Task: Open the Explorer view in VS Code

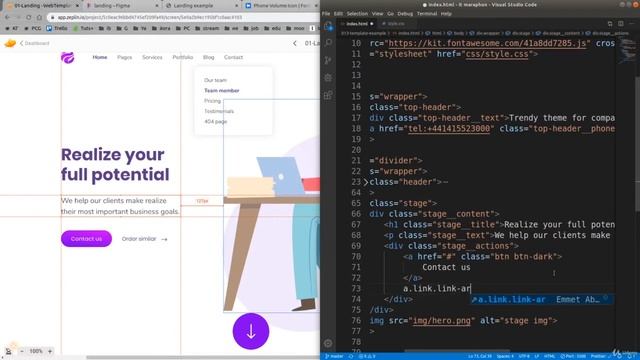Action: 328,26
